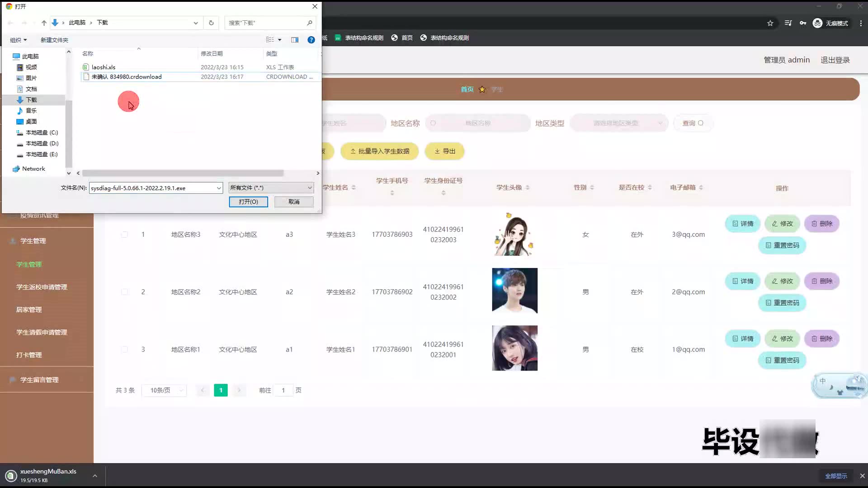Click 查询 search button
The height and width of the screenshot is (488, 868).
click(693, 123)
